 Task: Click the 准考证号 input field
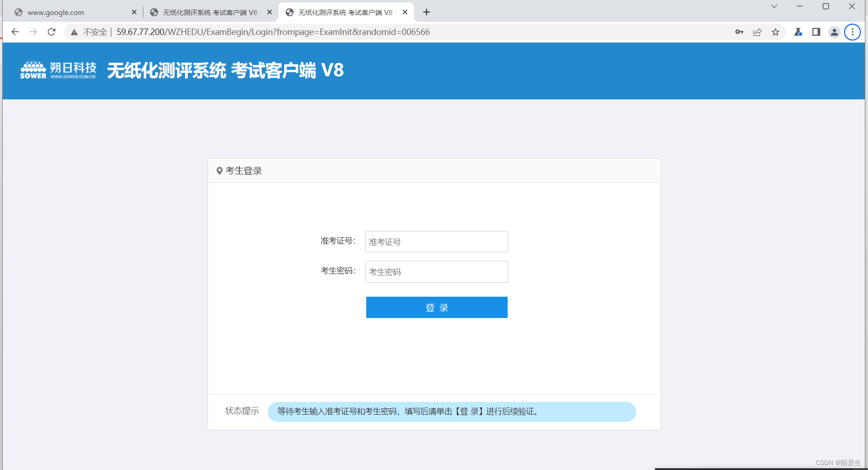[436, 241]
